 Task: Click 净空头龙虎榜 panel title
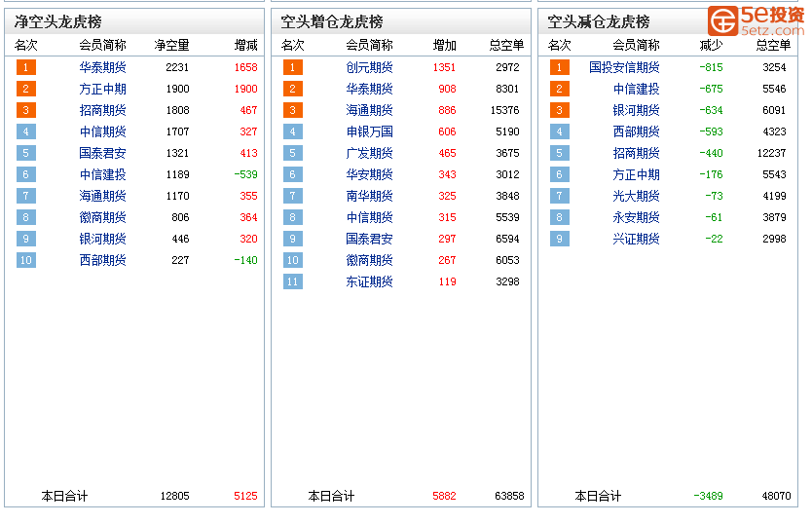pyautogui.click(x=58, y=21)
